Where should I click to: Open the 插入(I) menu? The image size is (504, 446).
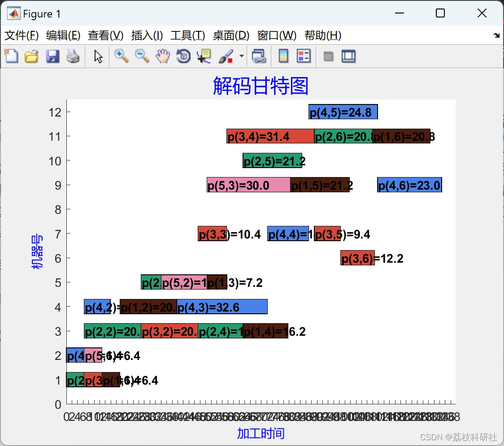click(147, 35)
